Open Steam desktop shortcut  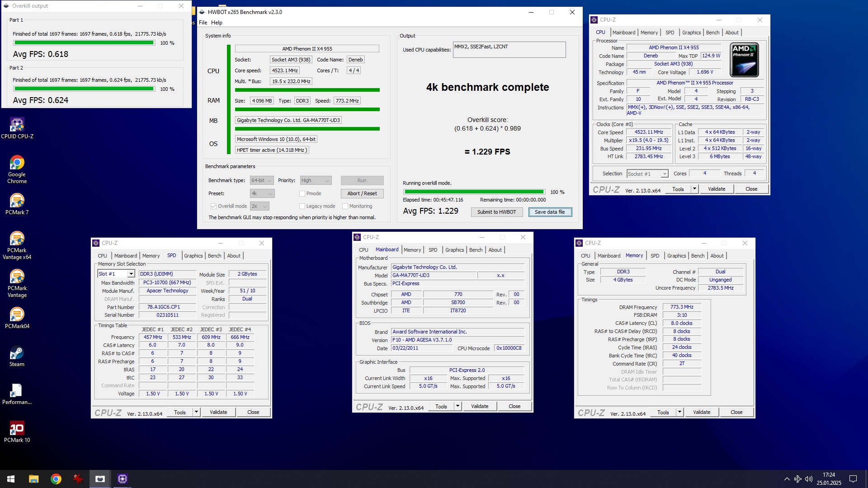coord(17,356)
